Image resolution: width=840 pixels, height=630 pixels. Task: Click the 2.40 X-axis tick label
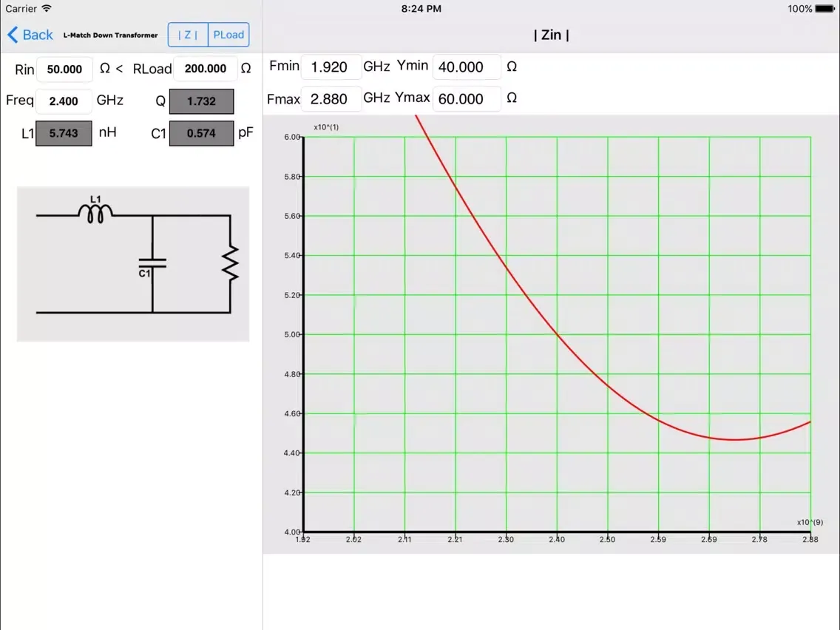557,540
